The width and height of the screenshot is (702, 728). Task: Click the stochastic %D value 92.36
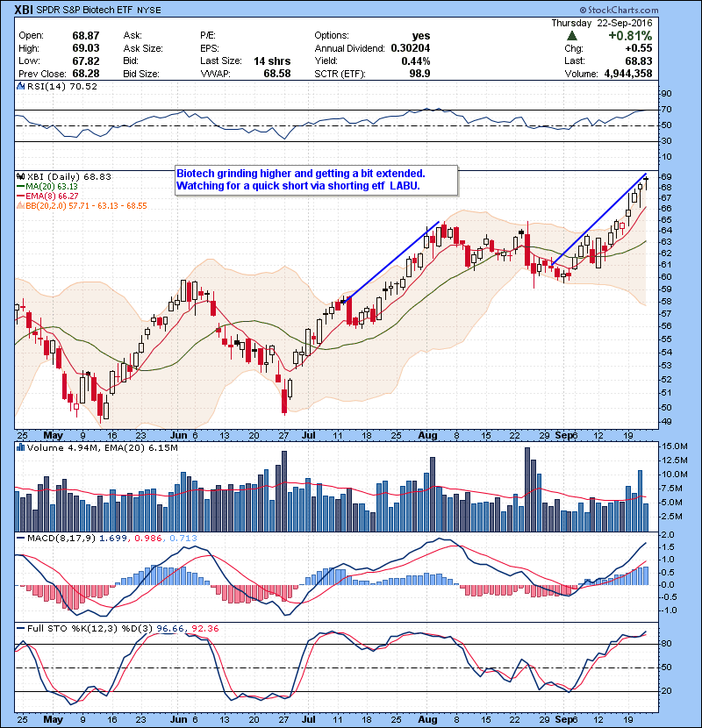tap(204, 629)
